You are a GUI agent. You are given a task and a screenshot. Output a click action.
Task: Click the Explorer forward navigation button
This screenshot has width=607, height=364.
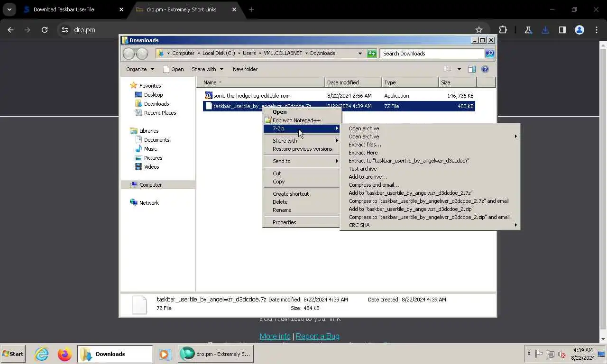(142, 54)
